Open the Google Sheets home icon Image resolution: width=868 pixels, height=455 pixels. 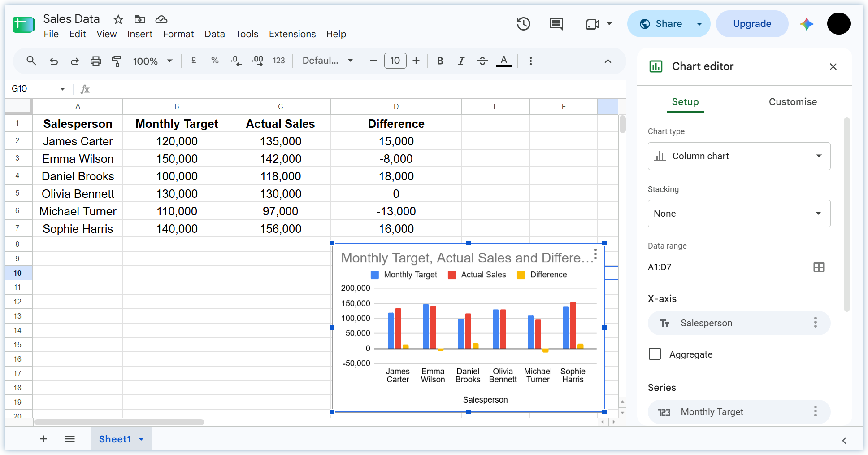(24, 25)
